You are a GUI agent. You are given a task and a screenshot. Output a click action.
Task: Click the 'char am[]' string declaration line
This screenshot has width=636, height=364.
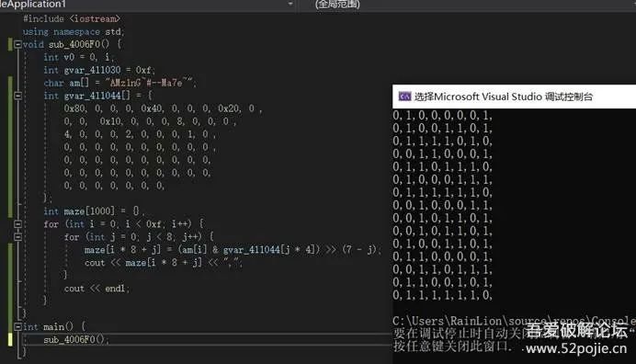tap(120, 84)
